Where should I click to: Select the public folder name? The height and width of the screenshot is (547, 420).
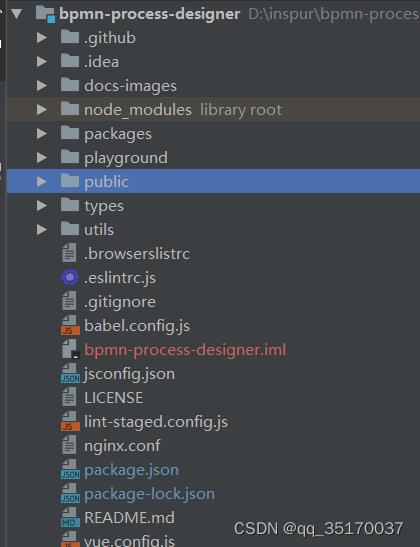click(106, 182)
